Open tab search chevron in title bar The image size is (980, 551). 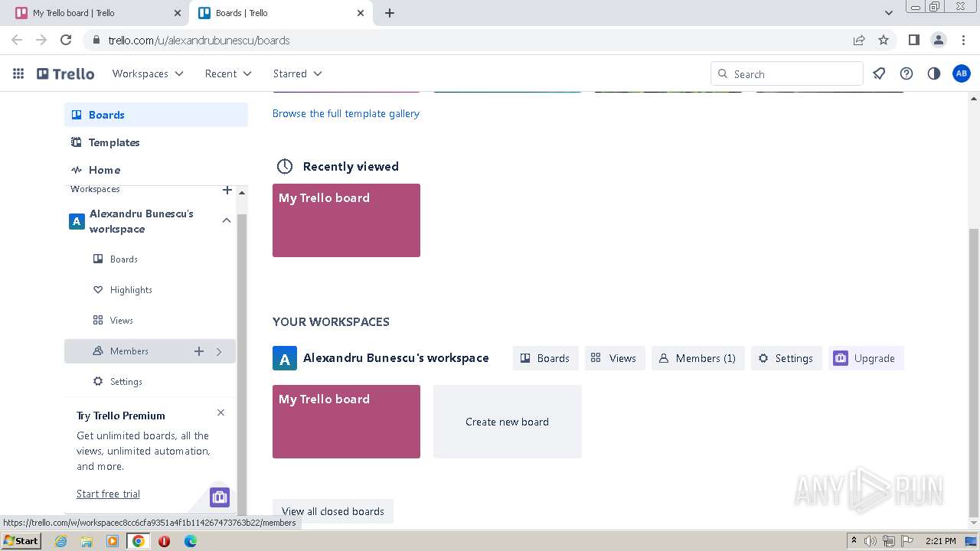pyautogui.click(x=888, y=13)
